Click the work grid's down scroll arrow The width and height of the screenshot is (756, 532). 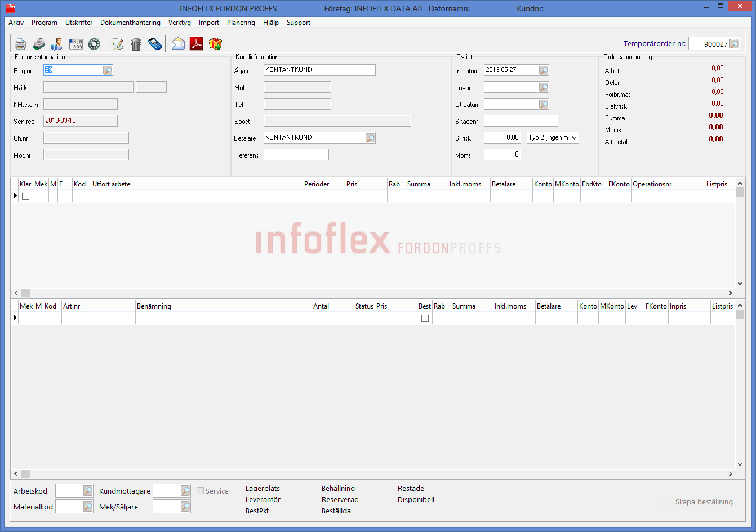[740, 284]
